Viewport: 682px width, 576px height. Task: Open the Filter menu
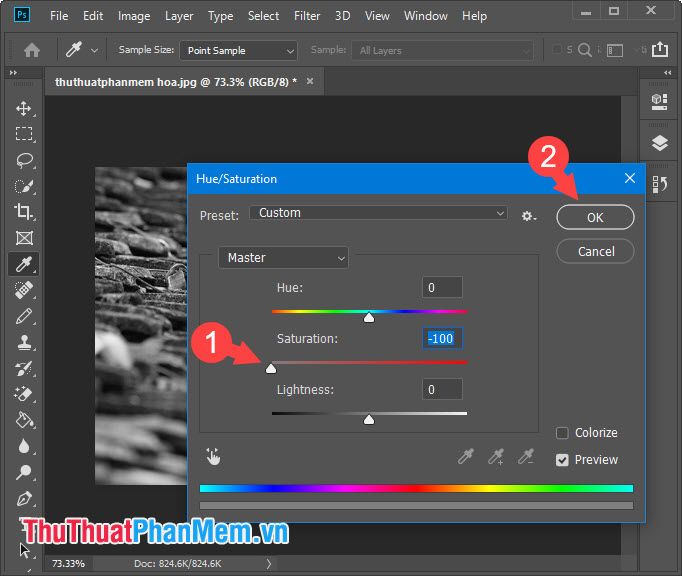307,16
